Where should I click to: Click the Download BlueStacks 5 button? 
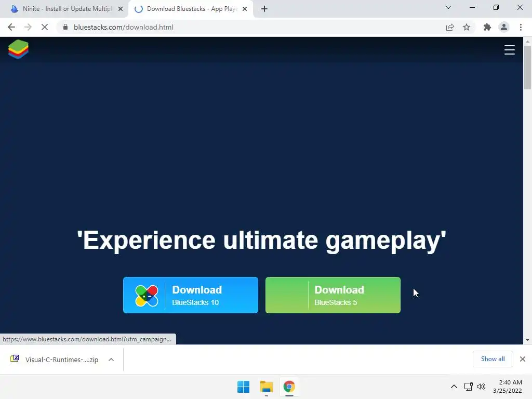[x=333, y=295]
